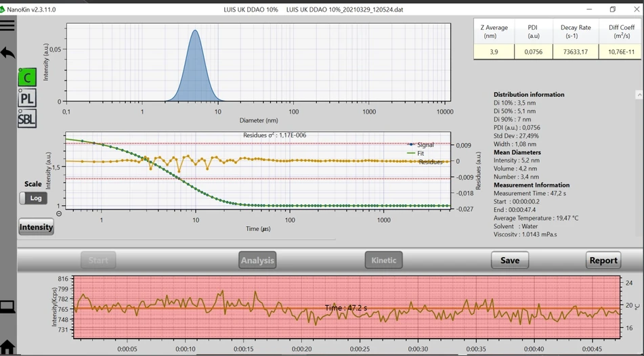Click the Fit legend entry
The image size is (644, 356).
416,153
